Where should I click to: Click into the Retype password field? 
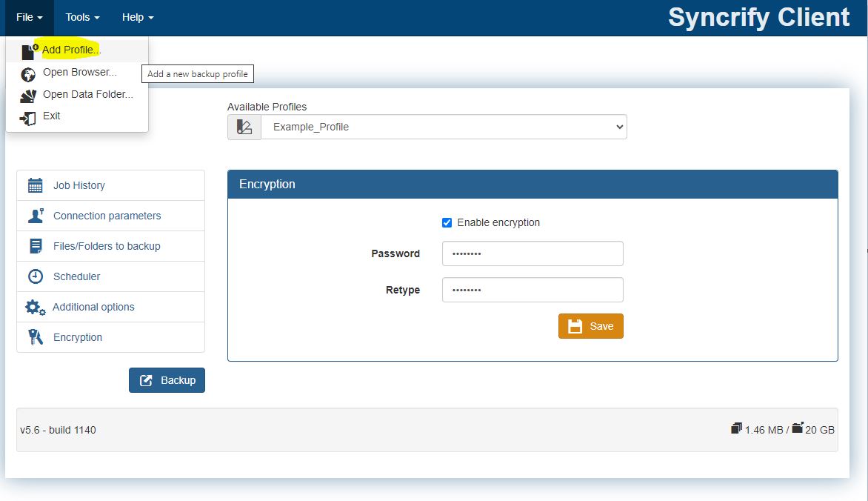533,290
